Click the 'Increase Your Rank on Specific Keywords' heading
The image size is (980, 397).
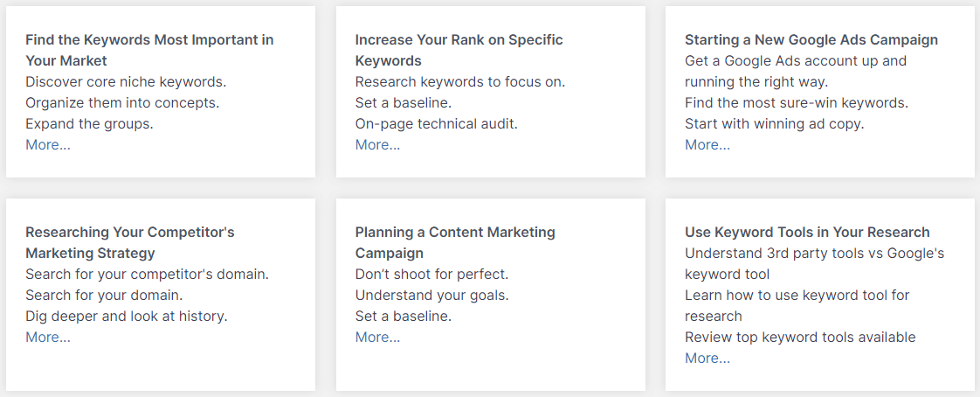(459, 50)
